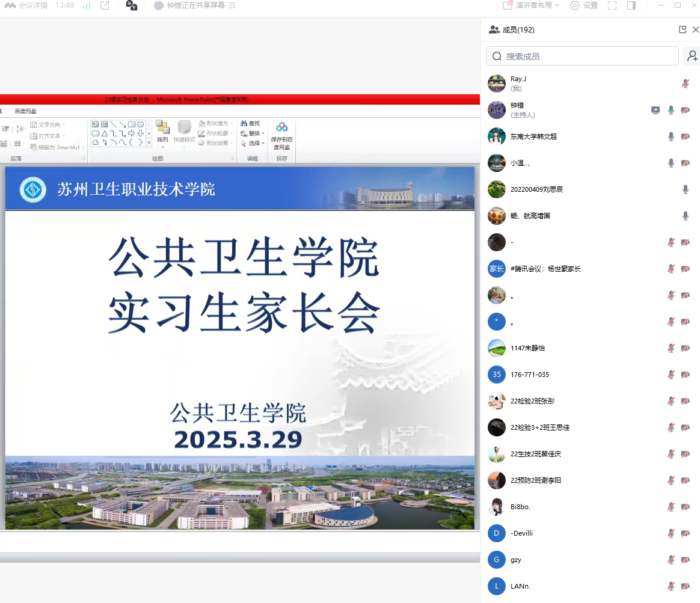This screenshot has height=603, width=700.
Task: Open 设置 settings
Action: coord(584,5)
